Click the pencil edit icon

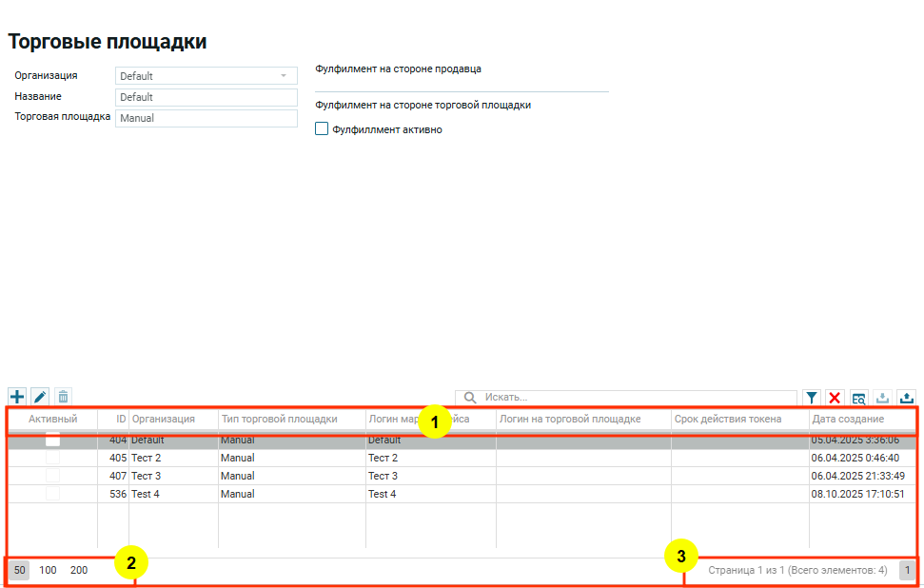pos(40,397)
